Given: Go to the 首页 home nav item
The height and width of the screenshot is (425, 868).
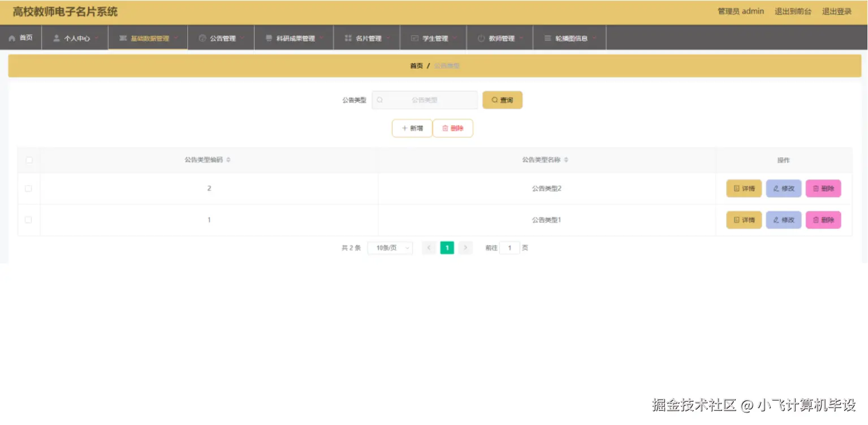Looking at the screenshot, I should click(21, 38).
